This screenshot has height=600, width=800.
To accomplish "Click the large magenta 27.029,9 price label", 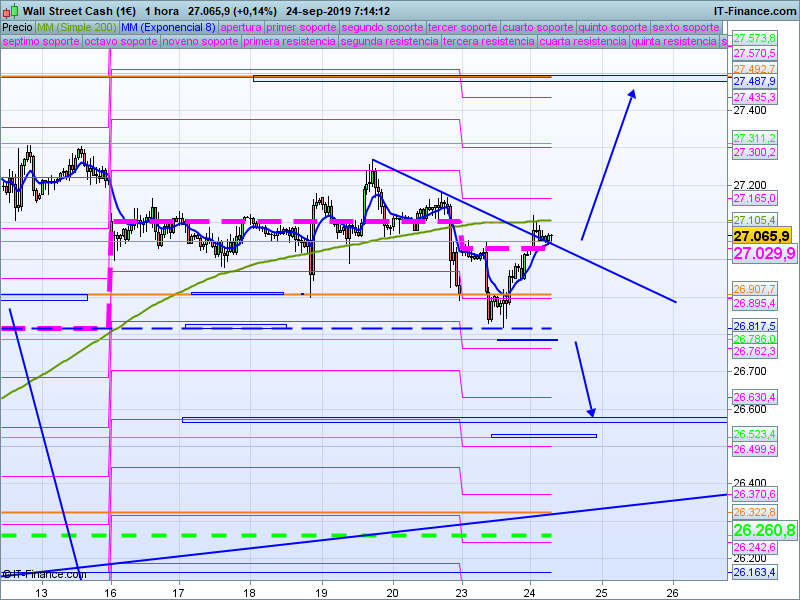I will [x=763, y=254].
